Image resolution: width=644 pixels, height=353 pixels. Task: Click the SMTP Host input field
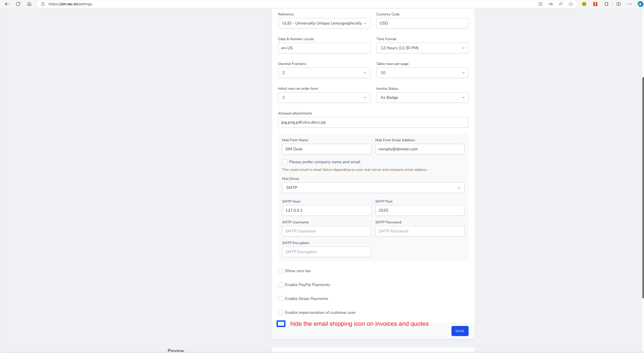point(327,210)
